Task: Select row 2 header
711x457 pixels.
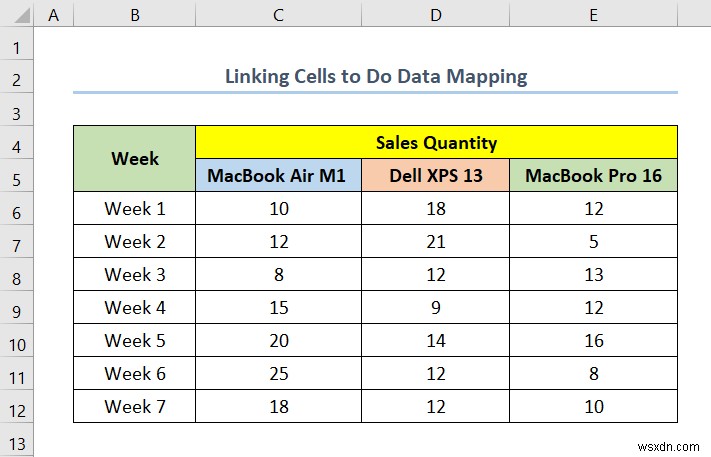Action: (x=17, y=77)
